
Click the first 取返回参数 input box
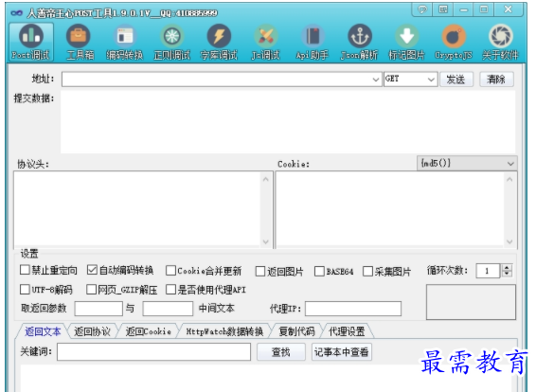(98, 309)
